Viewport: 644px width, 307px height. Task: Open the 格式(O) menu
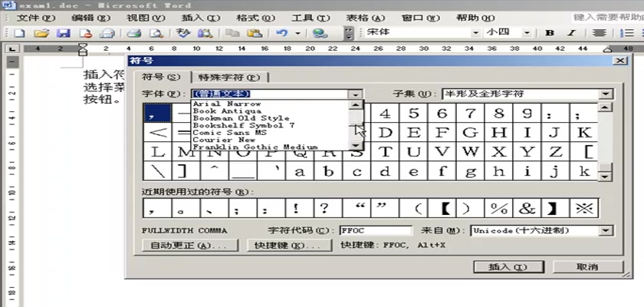click(x=255, y=18)
